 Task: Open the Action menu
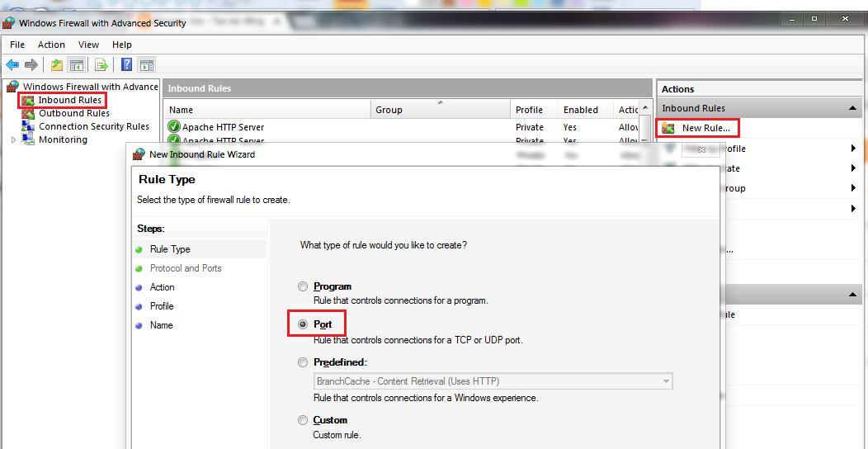pos(51,45)
